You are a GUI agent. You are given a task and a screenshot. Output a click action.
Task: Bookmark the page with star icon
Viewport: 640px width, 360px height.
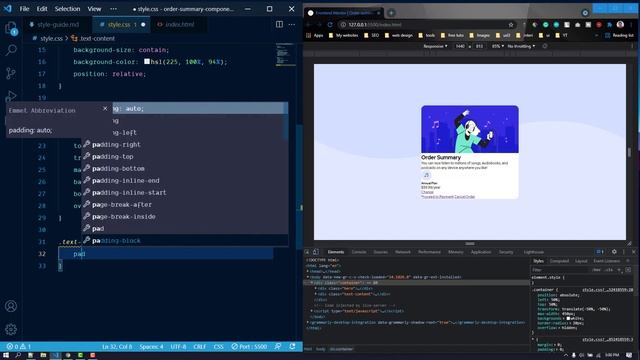[x=511, y=24]
